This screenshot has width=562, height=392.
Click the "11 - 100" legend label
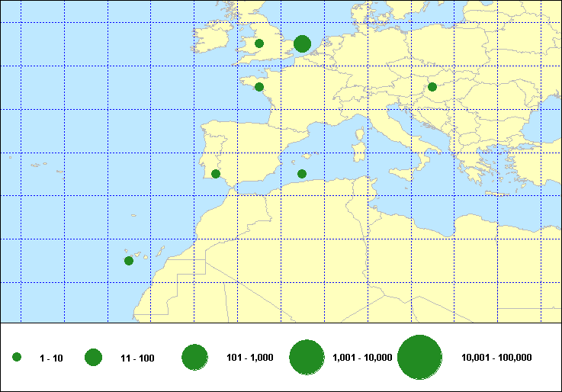coord(137,358)
